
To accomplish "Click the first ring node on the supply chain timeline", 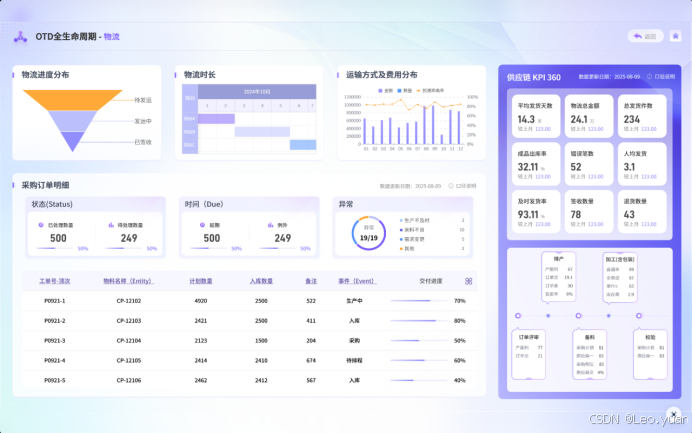I will (518, 316).
